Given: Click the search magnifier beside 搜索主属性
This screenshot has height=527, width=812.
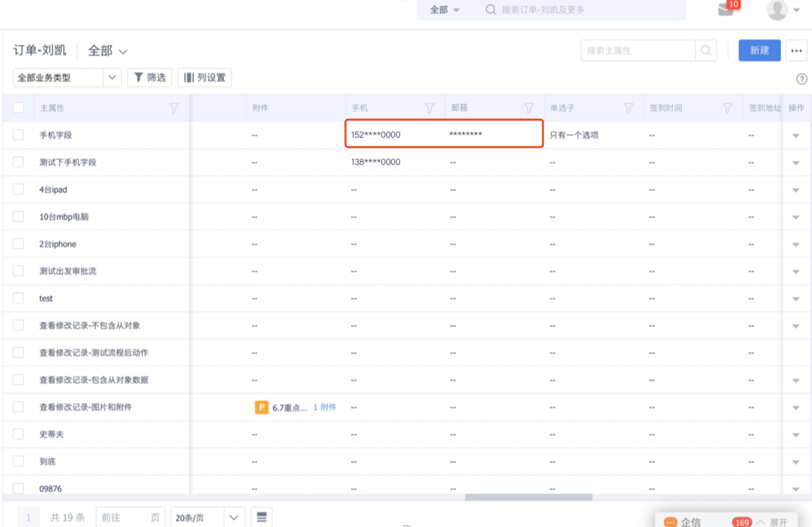Looking at the screenshot, I should [x=706, y=50].
